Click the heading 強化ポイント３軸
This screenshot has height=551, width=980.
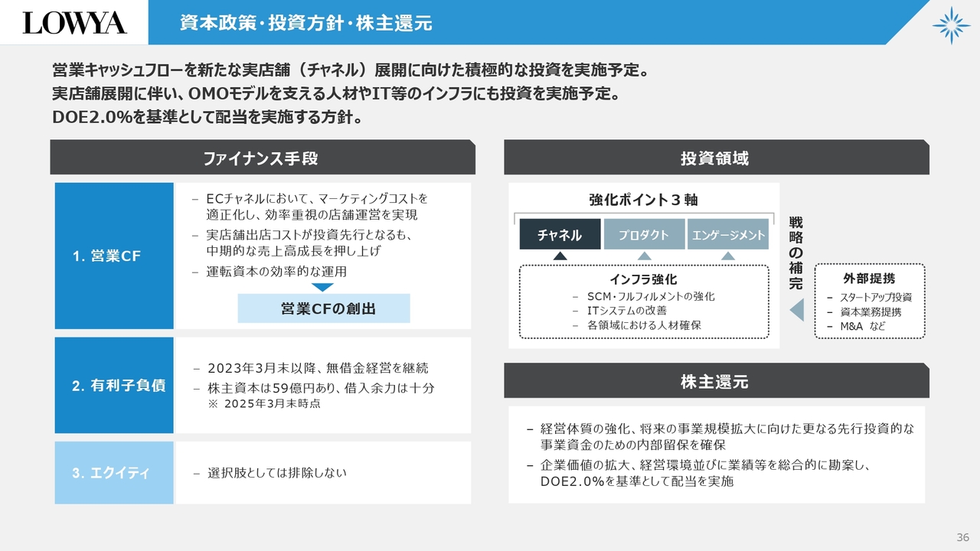tap(643, 200)
